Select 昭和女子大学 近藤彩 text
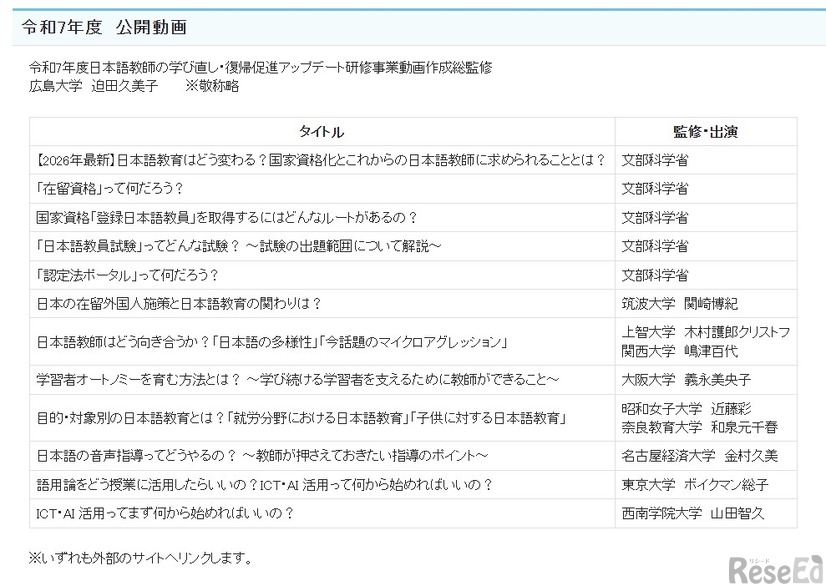 (x=686, y=409)
